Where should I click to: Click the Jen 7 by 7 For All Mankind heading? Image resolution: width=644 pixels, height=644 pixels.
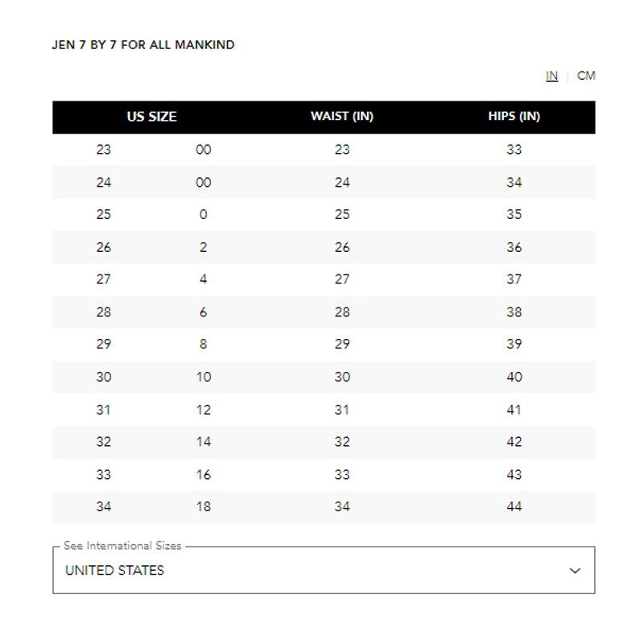143,45
